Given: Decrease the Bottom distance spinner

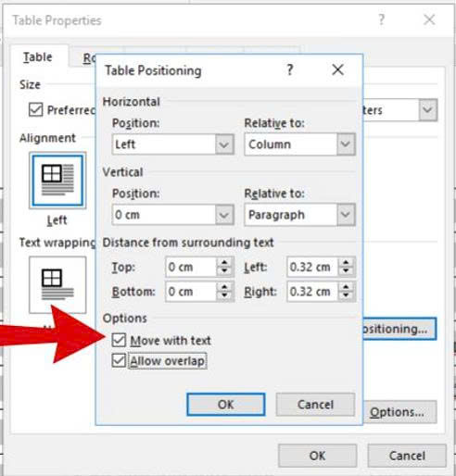Looking at the screenshot, I should pos(224,295).
